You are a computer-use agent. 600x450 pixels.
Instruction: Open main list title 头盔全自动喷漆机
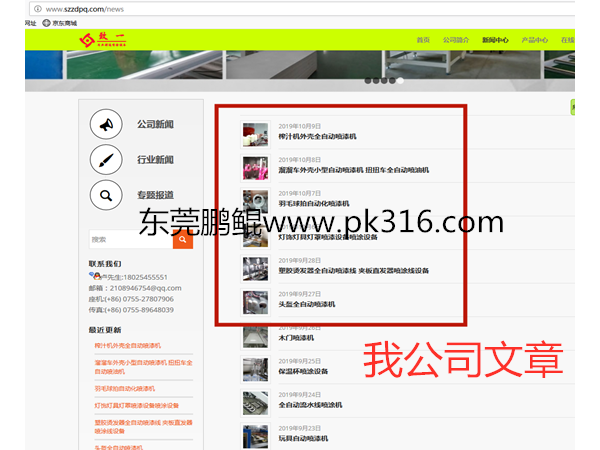tap(307, 304)
